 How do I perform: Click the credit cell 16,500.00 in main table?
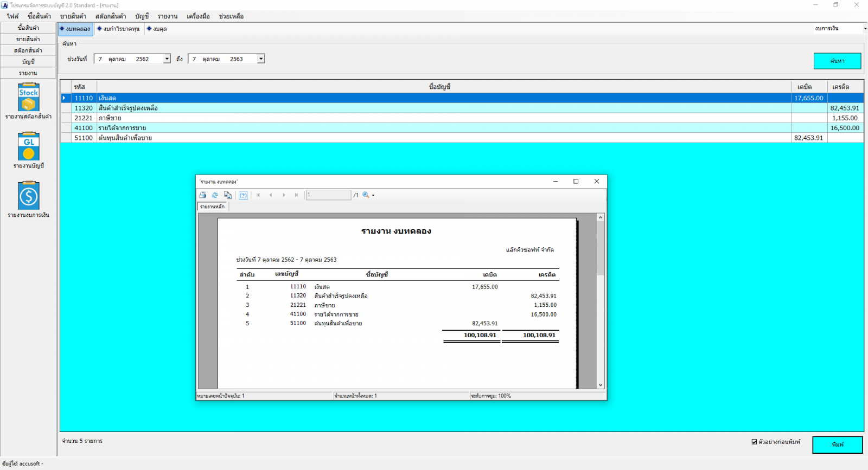tap(845, 128)
